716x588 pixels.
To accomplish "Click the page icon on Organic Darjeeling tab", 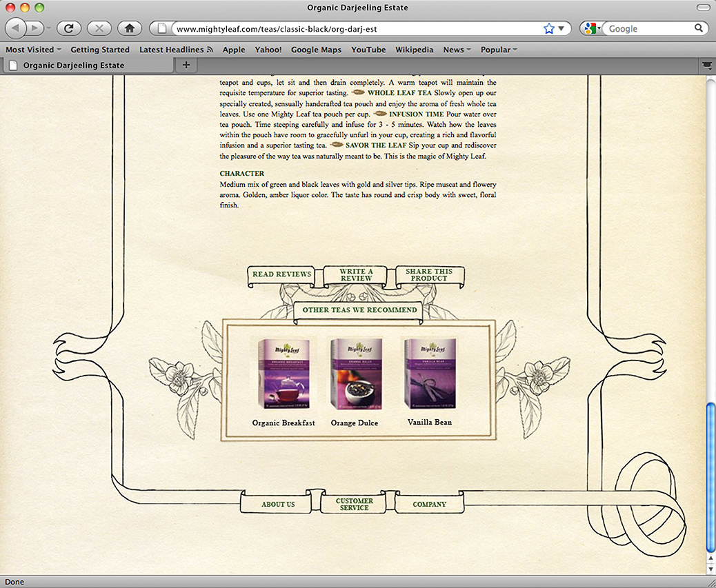I will pyautogui.click(x=14, y=65).
